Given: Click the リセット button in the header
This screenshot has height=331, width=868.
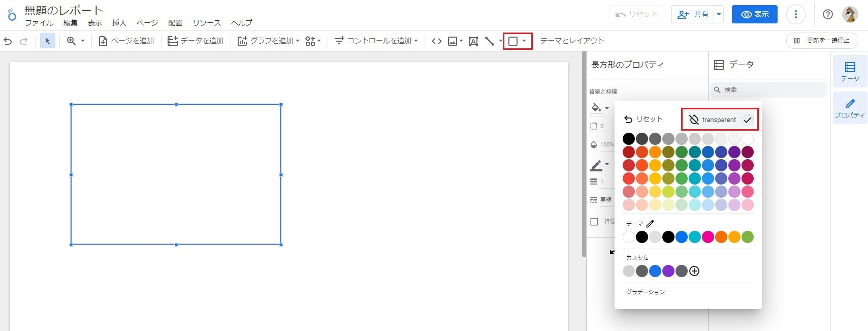Looking at the screenshot, I should tap(636, 14).
